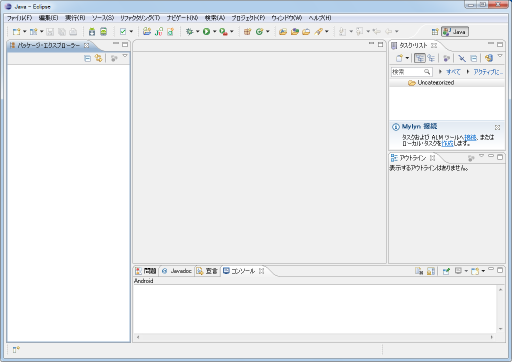Open the dropdown arrow next to Run
The height and width of the screenshot is (362, 512).
click(215, 31)
